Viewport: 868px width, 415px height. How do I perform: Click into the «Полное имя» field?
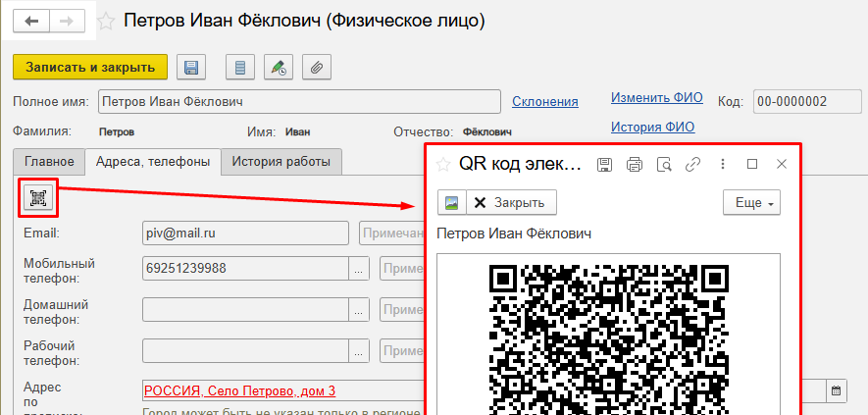tap(299, 102)
